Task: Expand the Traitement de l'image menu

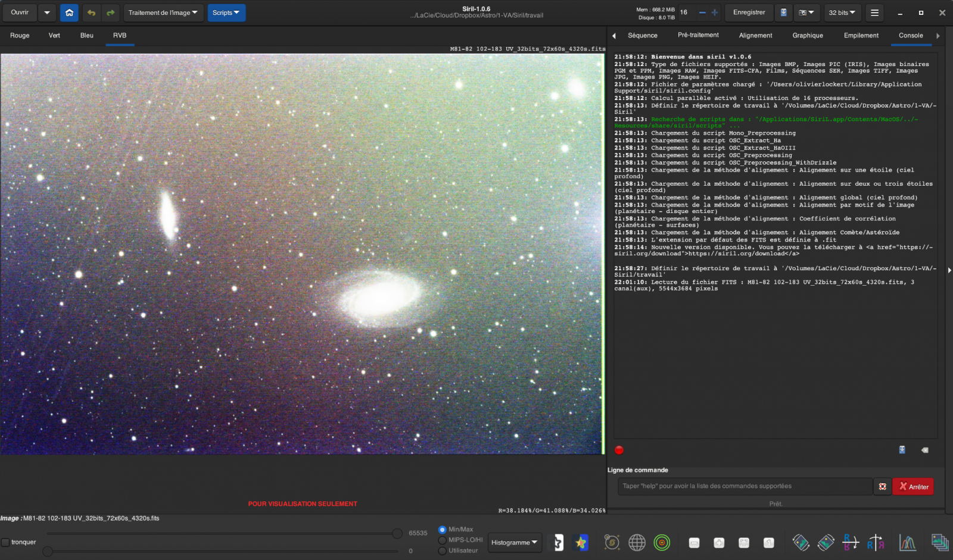Action: [163, 12]
